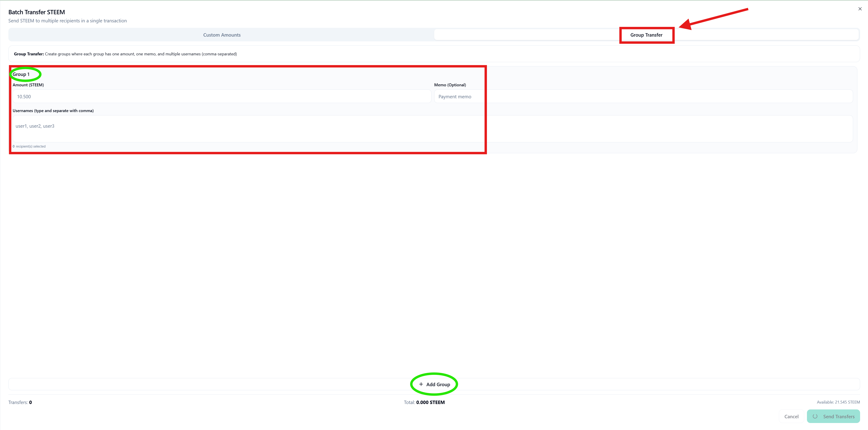Click the Amount (STEEM) label text
This screenshot has height=430, width=868.
[x=28, y=85]
